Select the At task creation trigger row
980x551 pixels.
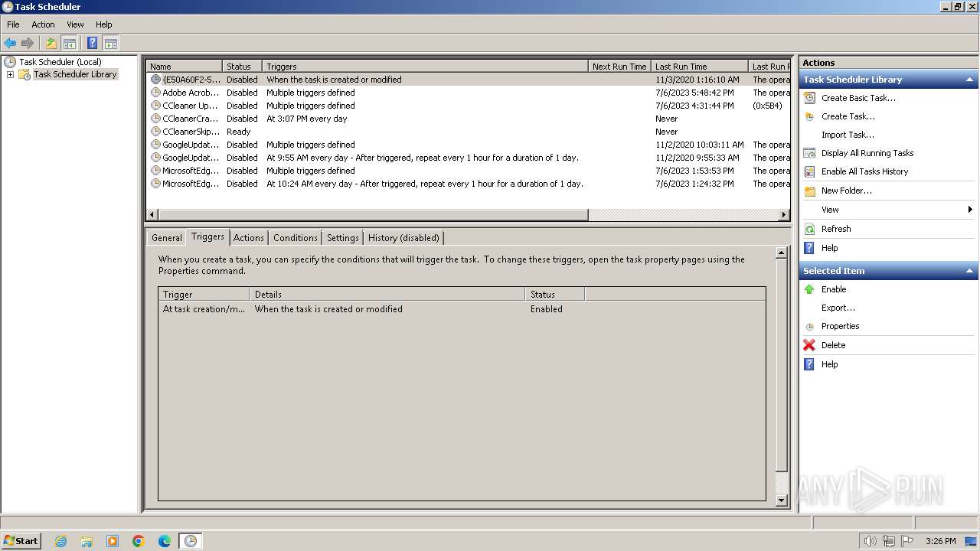(462, 309)
